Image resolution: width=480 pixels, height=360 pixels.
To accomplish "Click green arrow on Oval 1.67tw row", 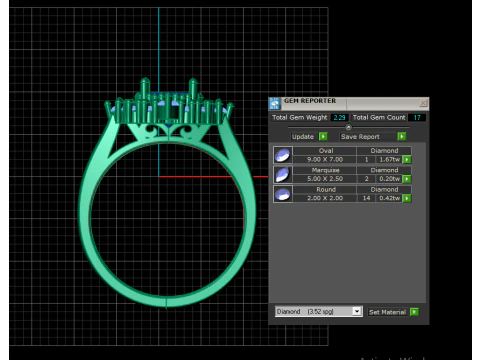I will click(x=407, y=160).
